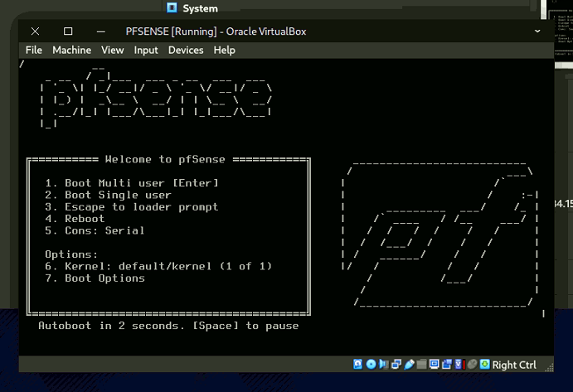The height and width of the screenshot is (392, 573).
Task: Select the System window title behind VirtualBox
Action: tap(200, 8)
